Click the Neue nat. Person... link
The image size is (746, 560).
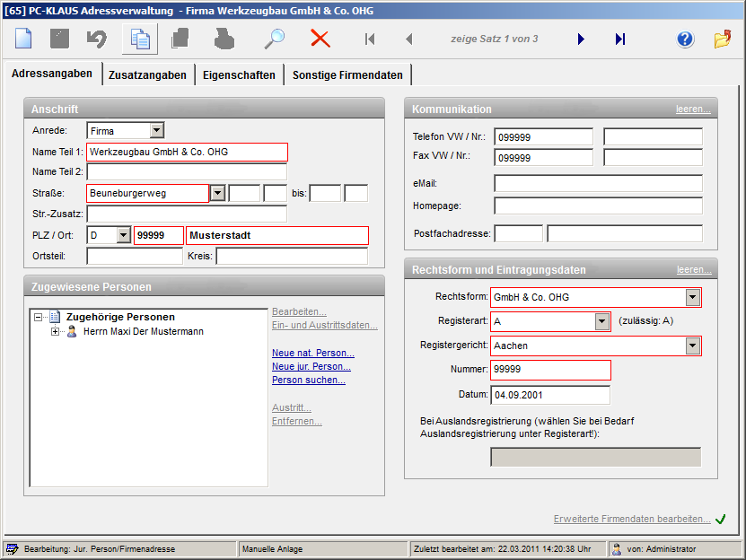(x=312, y=353)
